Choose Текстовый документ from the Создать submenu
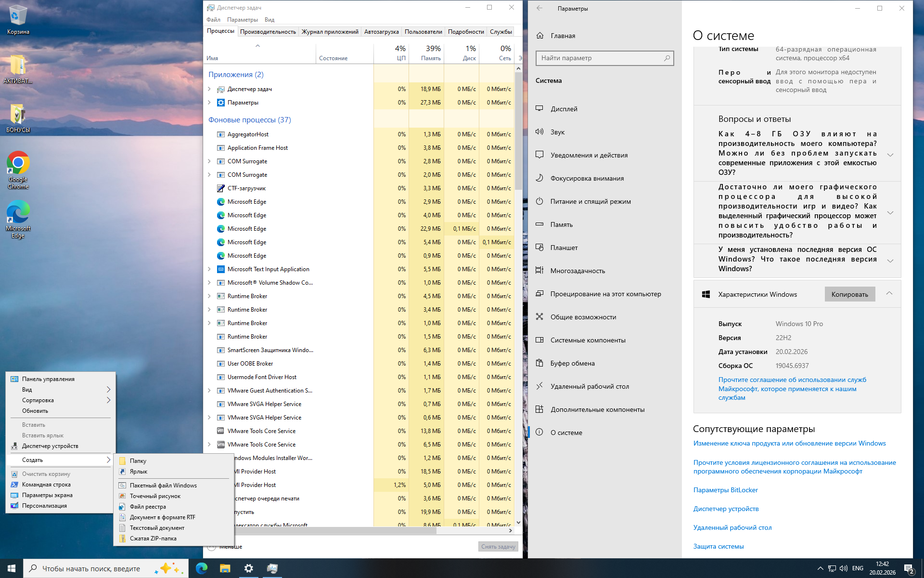The image size is (924, 578). pos(157,528)
